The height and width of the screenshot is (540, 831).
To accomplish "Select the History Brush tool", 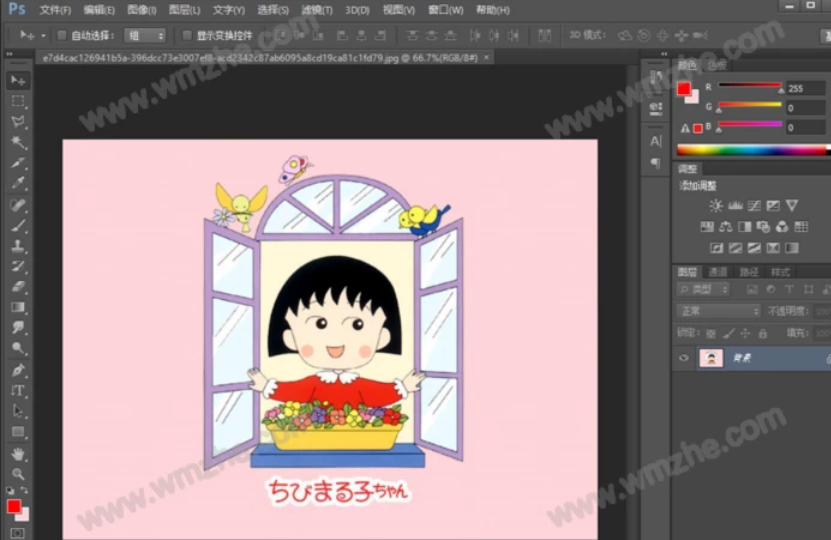I will [x=18, y=266].
